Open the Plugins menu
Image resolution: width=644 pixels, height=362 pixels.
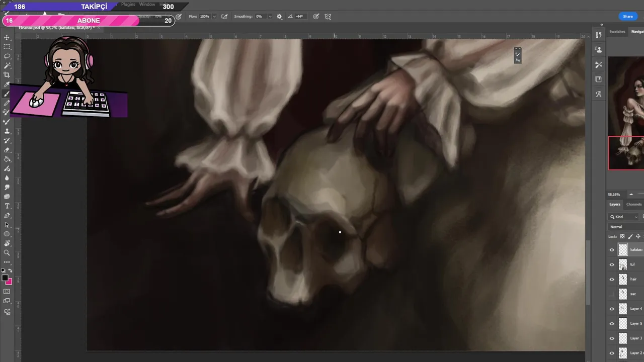coord(128,5)
